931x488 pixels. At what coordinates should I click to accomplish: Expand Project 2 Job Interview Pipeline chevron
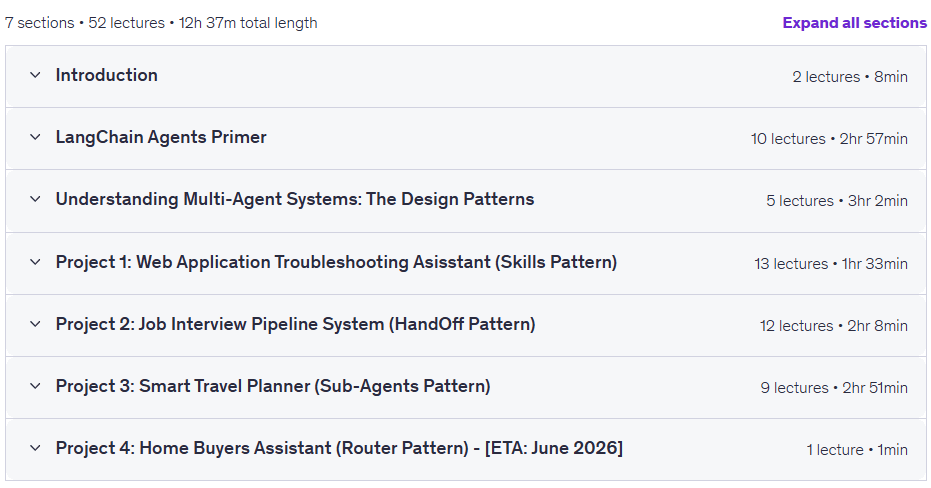[35, 324]
